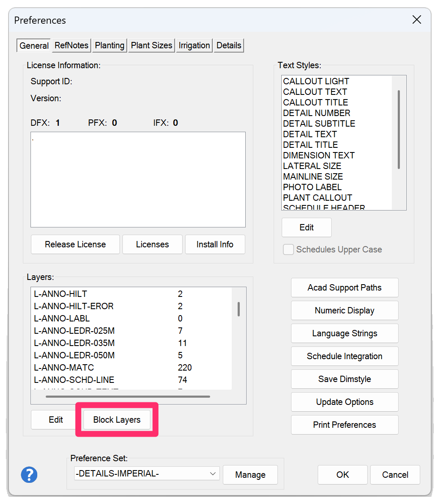Click inside the license information text box
438x504 pixels.
[x=138, y=180]
